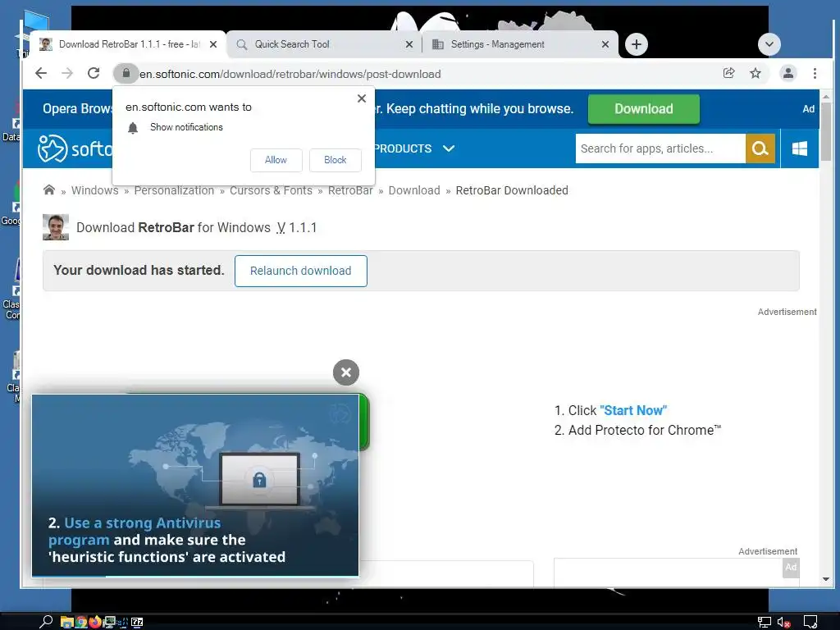Open network status tray icon

[x=764, y=623]
